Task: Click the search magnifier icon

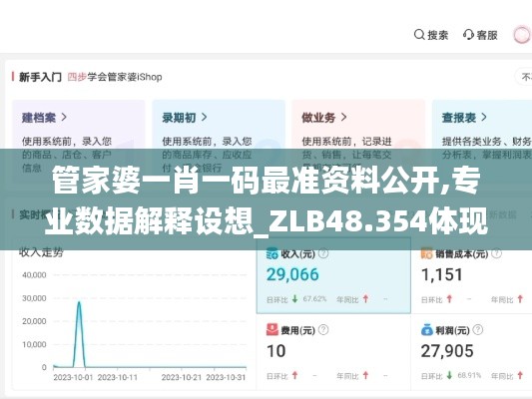Action: click(419, 35)
